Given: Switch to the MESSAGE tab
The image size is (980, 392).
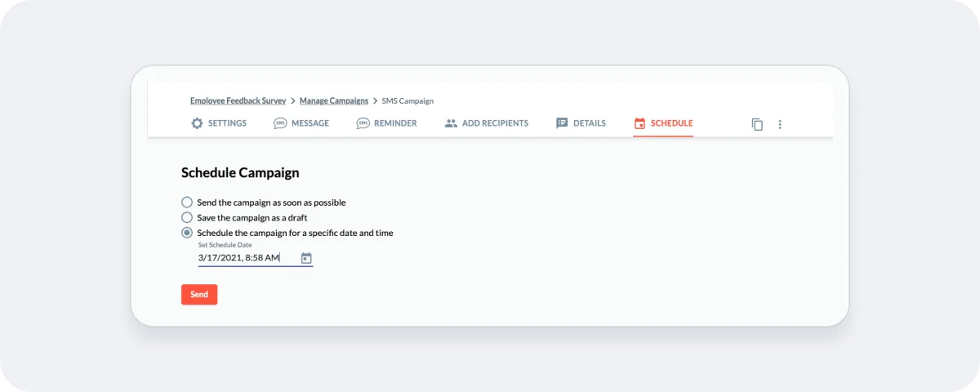Looking at the screenshot, I should 301,123.
